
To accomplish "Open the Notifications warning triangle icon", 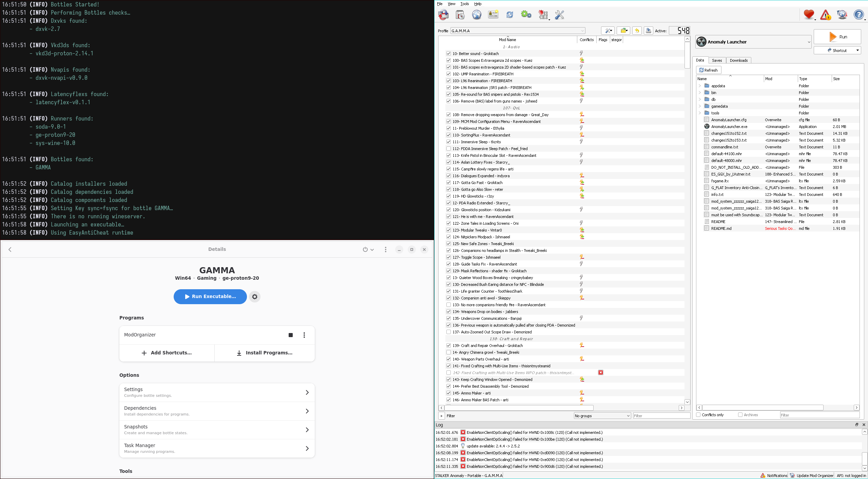I will pyautogui.click(x=825, y=15).
